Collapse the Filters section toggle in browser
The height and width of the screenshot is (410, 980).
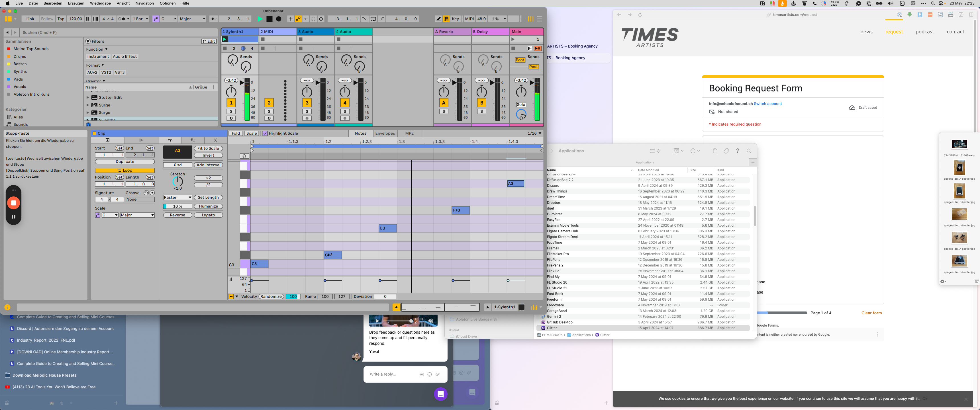pos(88,41)
